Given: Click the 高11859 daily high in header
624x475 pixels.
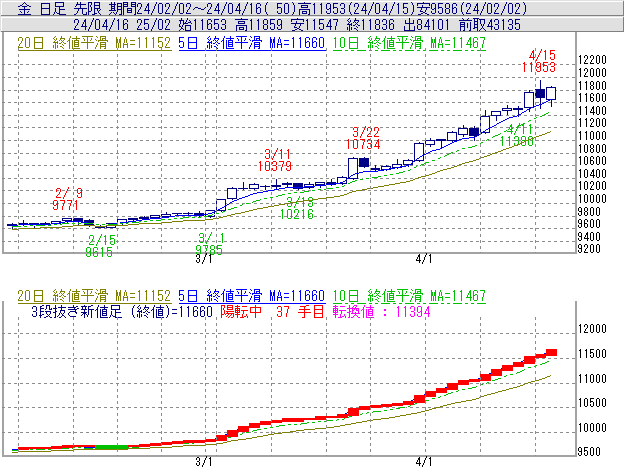Looking at the screenshot, I should (x=259, y=25).
